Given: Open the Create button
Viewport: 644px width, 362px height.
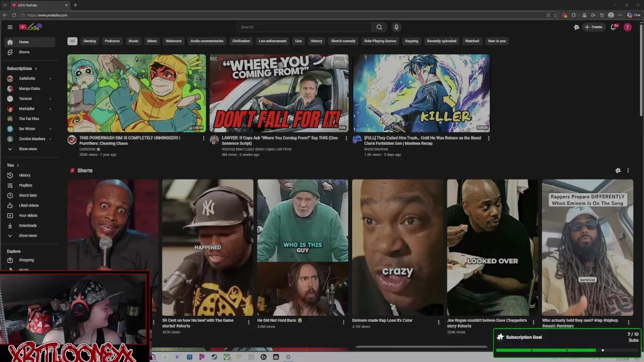Looking at the screenshot, I should click(593, 27).
